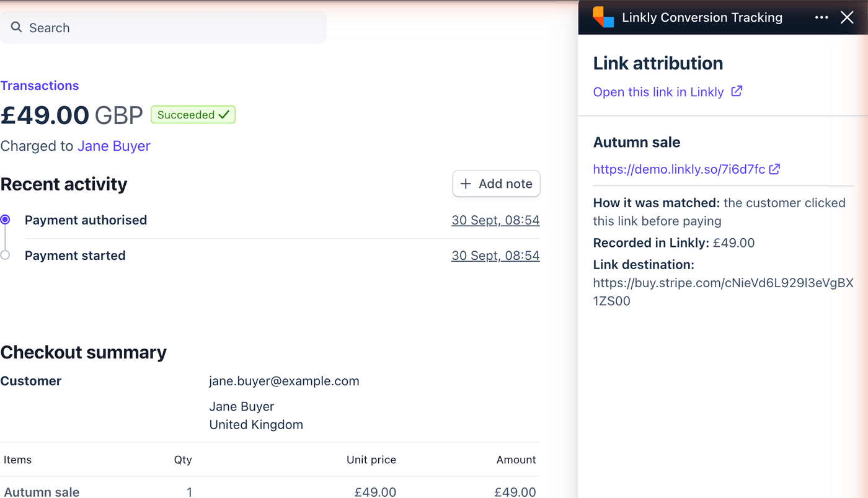Viewport: 868px width, 498px height.
Task: Click the Autumn sale heading in Linkly panel
Action: click(637, 142)
